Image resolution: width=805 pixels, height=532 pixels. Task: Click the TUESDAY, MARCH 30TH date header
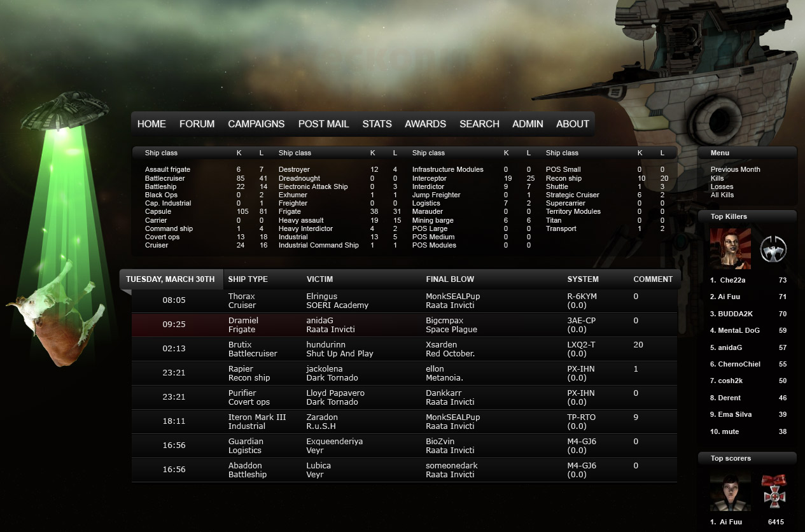pos(171,279)
